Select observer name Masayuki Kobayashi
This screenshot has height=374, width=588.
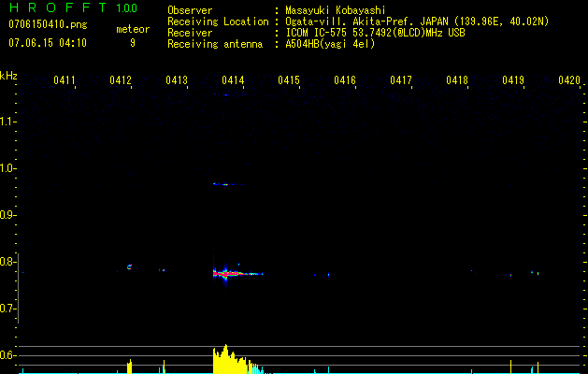336,10
